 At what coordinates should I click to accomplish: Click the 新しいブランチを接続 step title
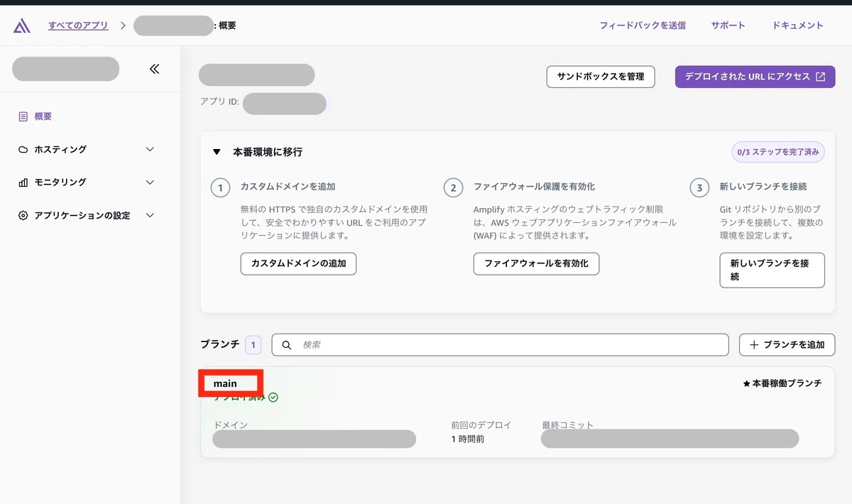(763, 187)
